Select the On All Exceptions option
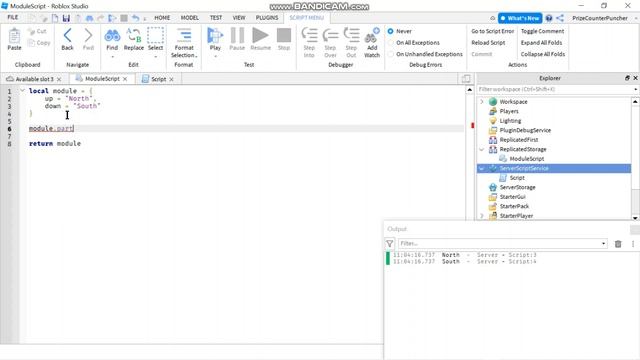The width and height of the screenshot is (640, 360). [x=391, y=42]
